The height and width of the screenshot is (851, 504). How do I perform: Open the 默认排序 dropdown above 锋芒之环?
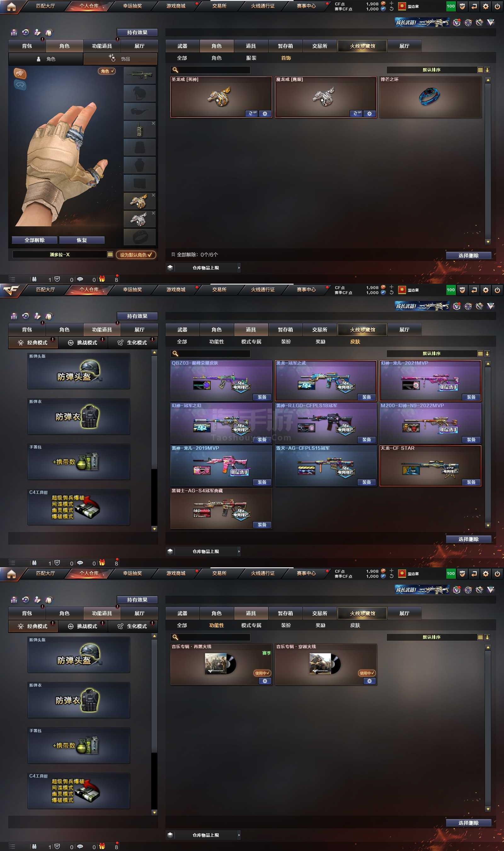click(x=480, y=70)
